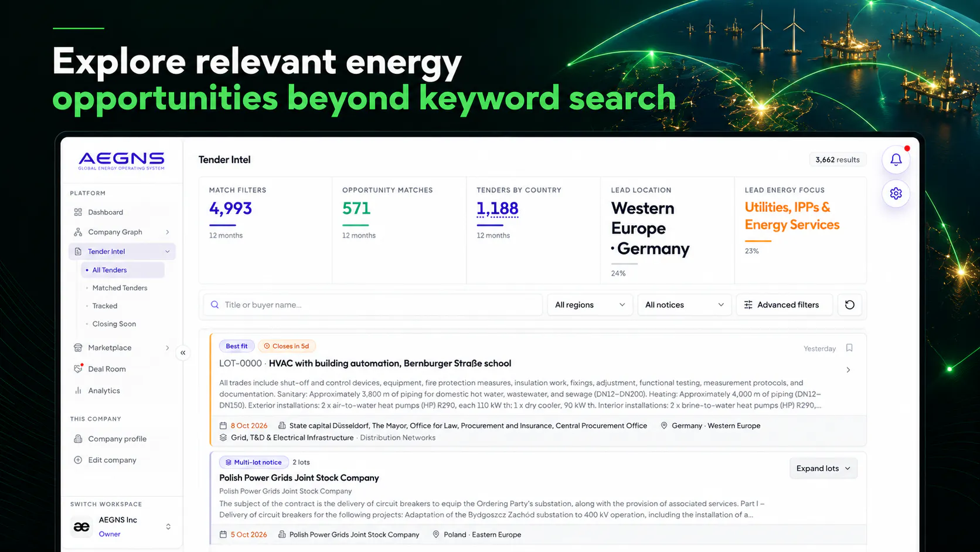Image resolution: width=980 pixels, height=552 pixels.
Task: Expand lots for Polish Power Grids
Action: 823,468
